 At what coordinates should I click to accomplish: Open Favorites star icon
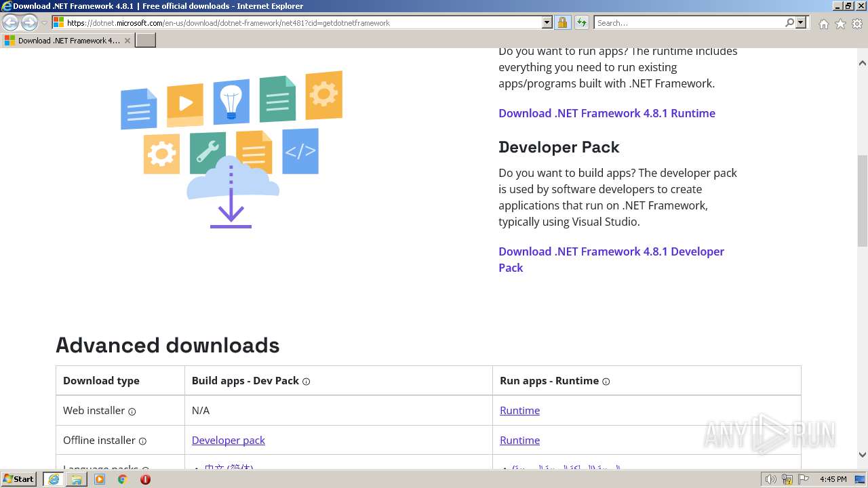coord(840,24)
